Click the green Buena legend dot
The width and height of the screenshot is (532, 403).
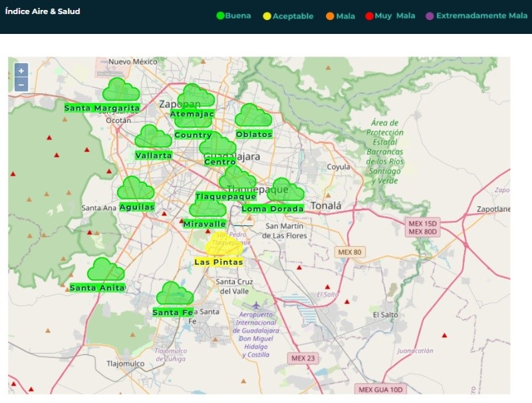tap(221, 16)
